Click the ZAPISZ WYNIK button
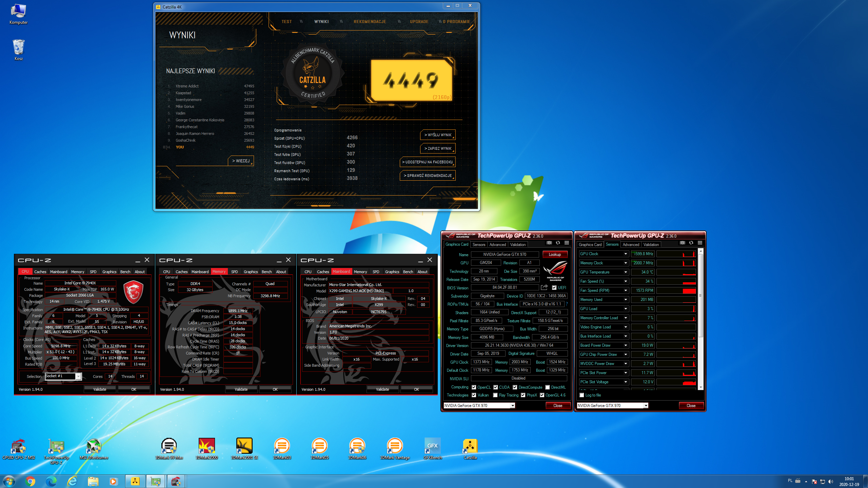Image resolution: width=868 pixels, height=488 pixels. pos(438,148)
